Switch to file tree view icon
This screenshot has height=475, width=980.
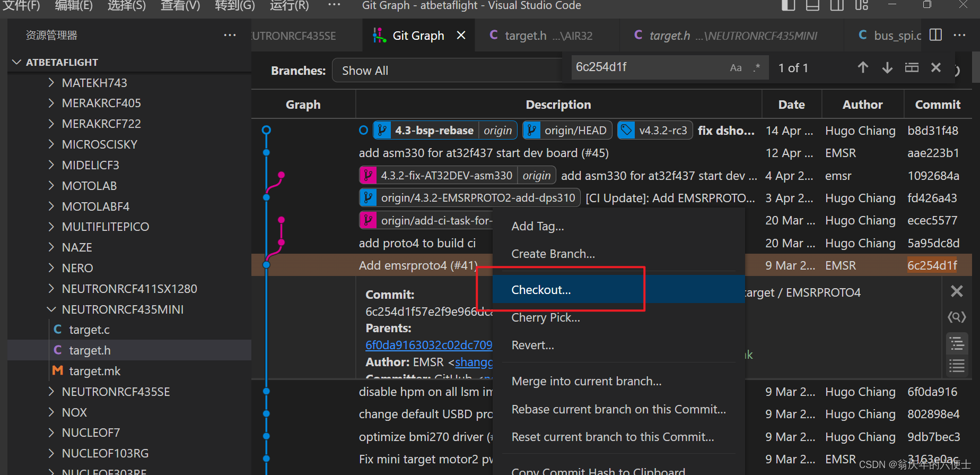[x=957, y=343]
